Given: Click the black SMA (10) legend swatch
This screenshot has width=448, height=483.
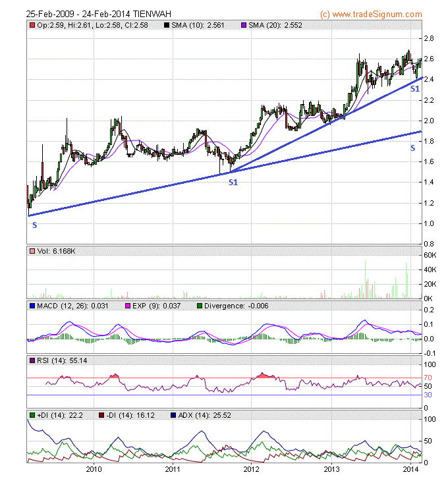Looking at the screenshot, I should [x=167, y=25].
